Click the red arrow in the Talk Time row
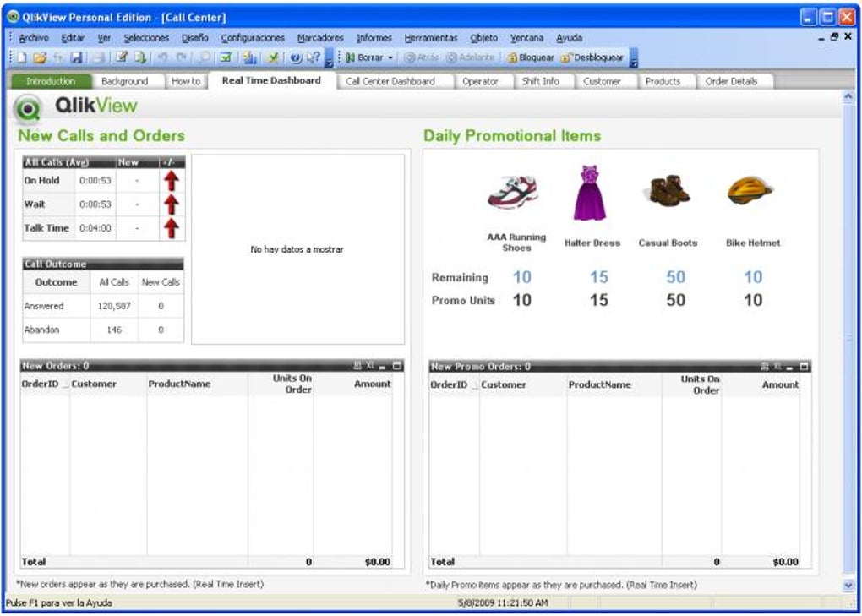This screenshot has height=616, width=862. (x=172, y=228)
